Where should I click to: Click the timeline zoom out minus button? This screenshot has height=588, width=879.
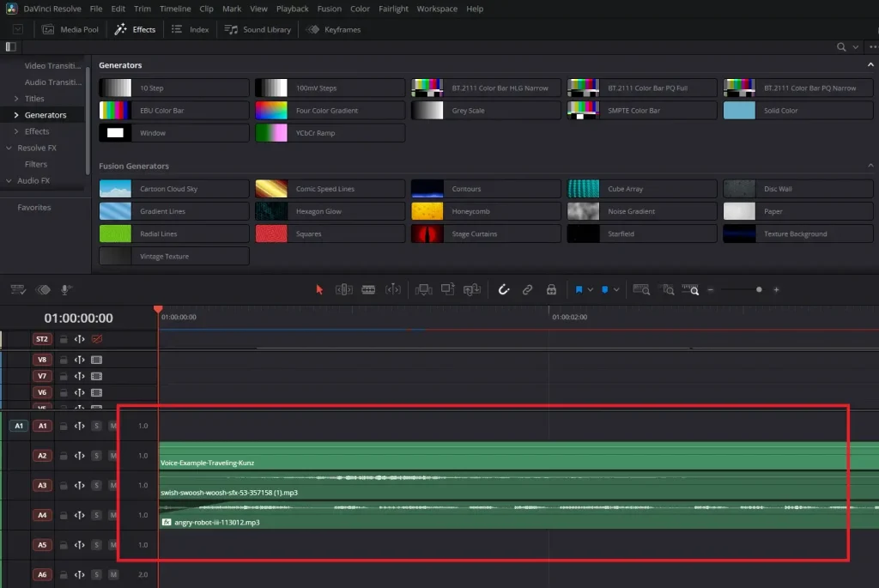click(710, 290)
